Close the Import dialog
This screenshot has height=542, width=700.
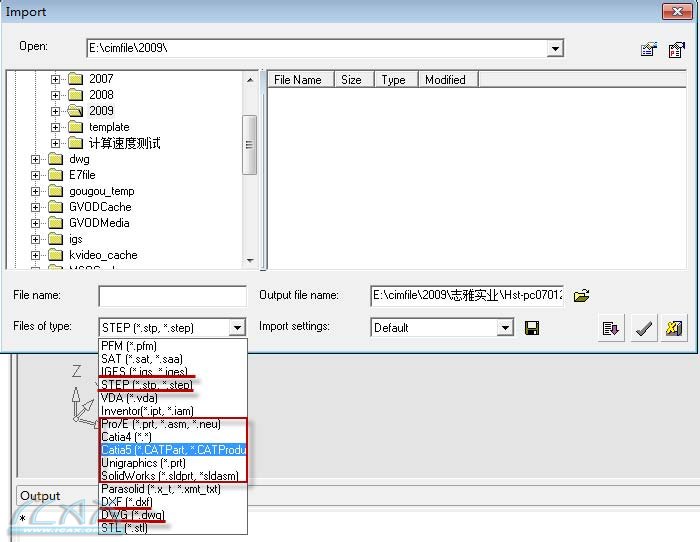677,12
